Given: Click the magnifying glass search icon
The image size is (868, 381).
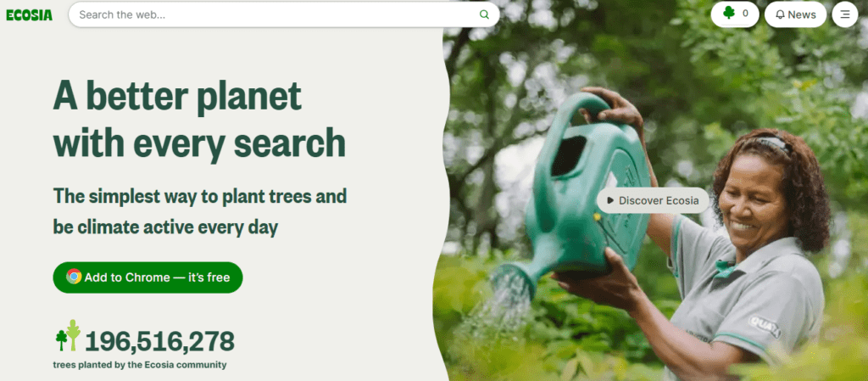Looking at the screenshot, I should coord(484,15).
